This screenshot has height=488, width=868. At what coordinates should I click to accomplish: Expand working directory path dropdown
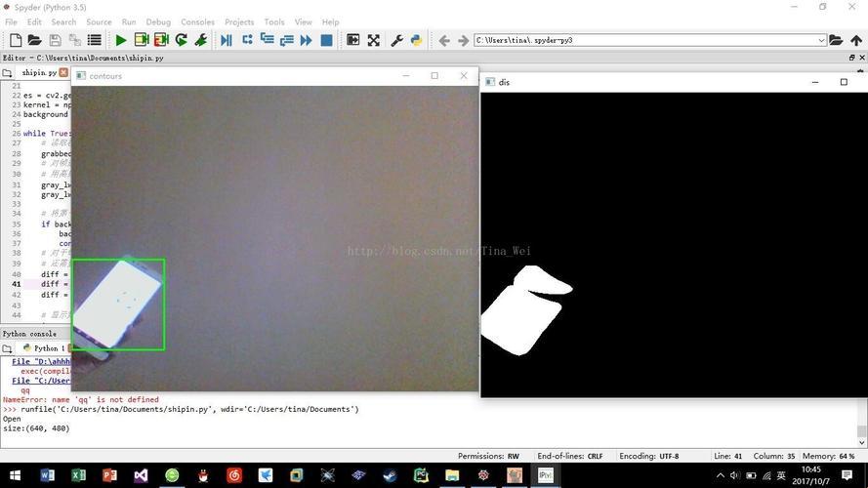click(x=821, y=40)
